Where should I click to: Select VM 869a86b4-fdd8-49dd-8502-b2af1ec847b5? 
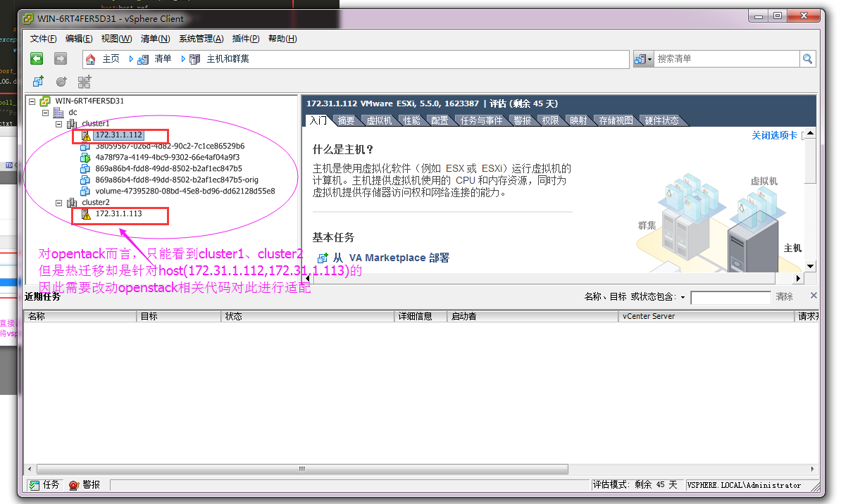click(x=168, y=168)
